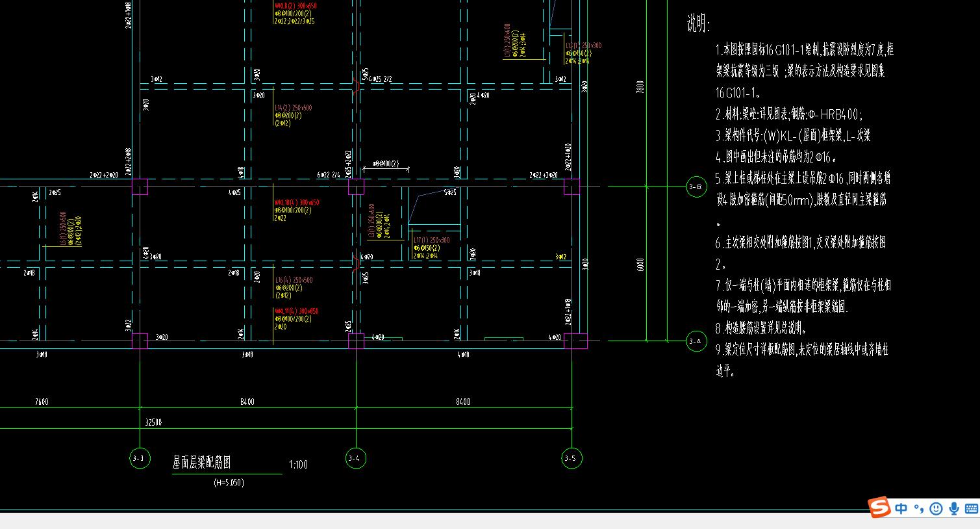Select the 8400 dimension between axes 3-3 and 3-4

tap(247, 402)
